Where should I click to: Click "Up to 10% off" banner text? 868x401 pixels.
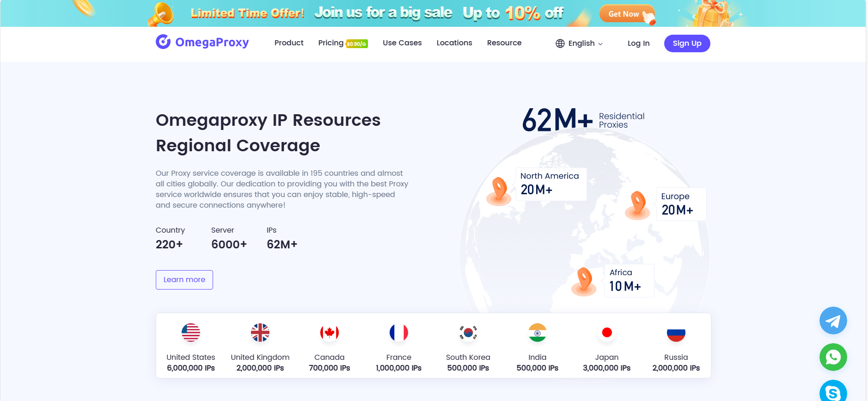tap(513, 13)
